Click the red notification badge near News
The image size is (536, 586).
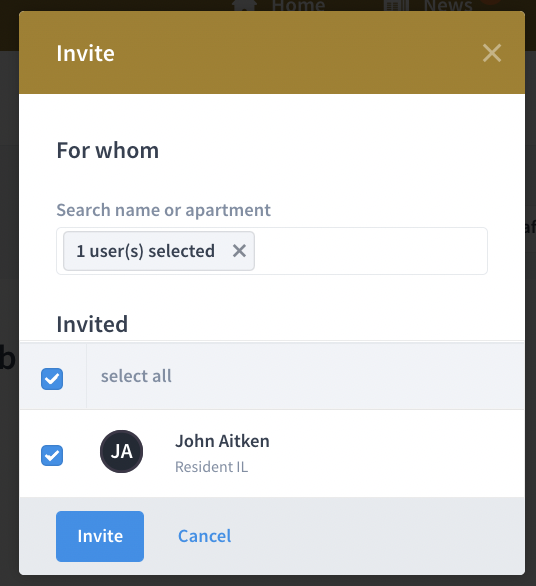[490, 2]
